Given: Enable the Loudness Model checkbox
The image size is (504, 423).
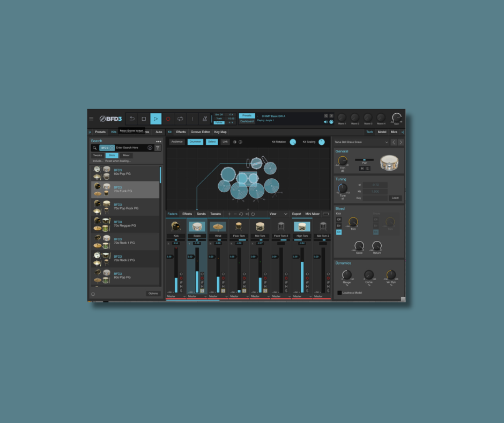Looking at the screenshot, I should point(339,293).
